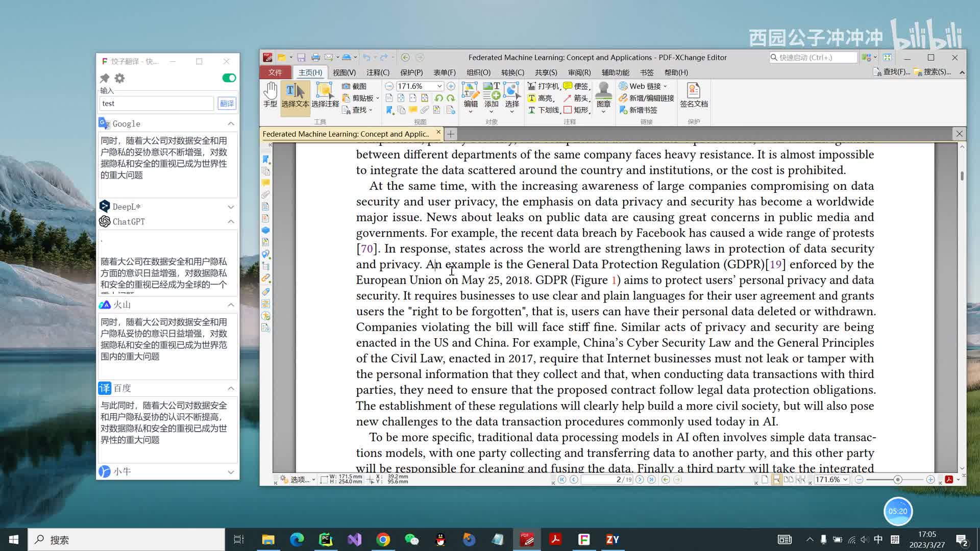Select the Hand (手型) tool
Image resolution: width=980 pixels, height=551 pixels.
coord(270,94)
